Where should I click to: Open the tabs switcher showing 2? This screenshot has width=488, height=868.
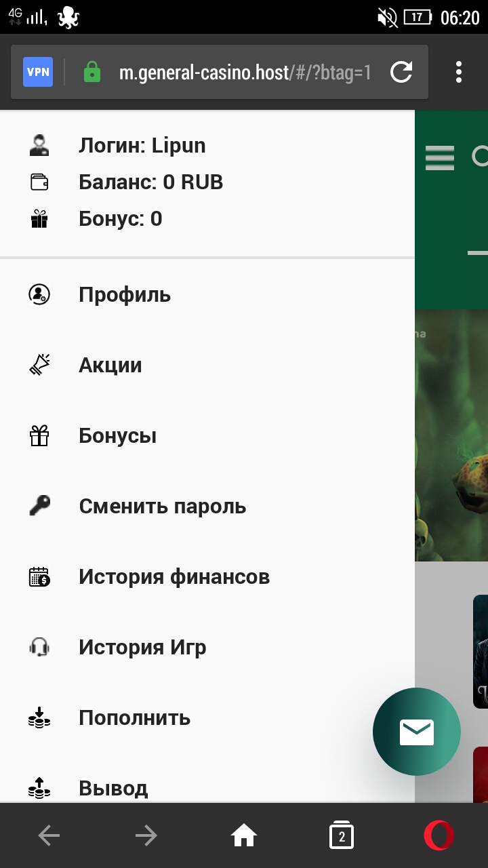pyautogui.click(x=342, y=836)
